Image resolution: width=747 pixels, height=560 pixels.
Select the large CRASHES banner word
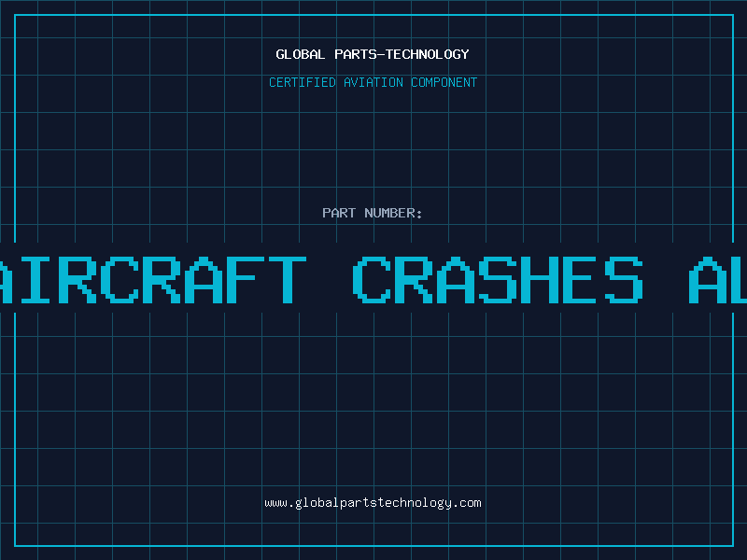pyautogui.click(x=499, y=279)
